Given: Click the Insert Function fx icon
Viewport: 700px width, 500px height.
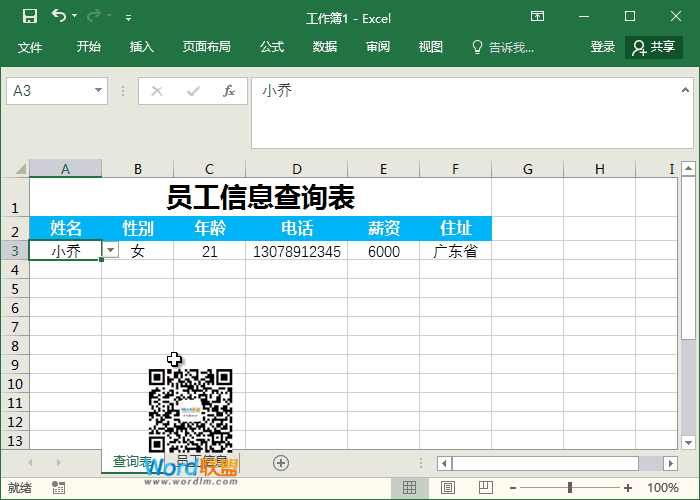Looking at the screenshot, I should coord(229,92).
